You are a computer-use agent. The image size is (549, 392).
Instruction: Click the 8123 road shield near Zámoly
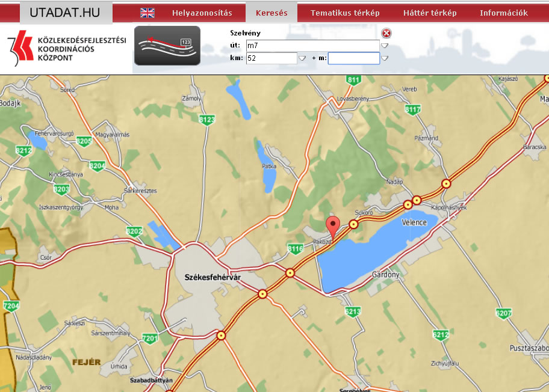pyautogui.click(x=207, y=120)
